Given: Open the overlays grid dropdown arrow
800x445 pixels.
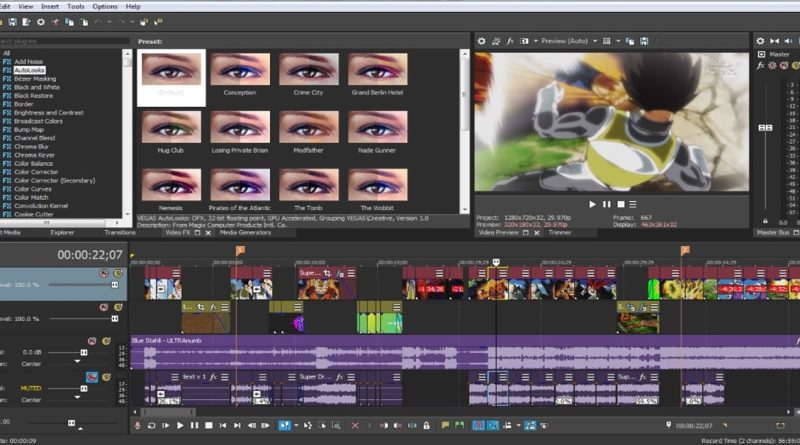Looking at the screenshot, I should [618, 41].
